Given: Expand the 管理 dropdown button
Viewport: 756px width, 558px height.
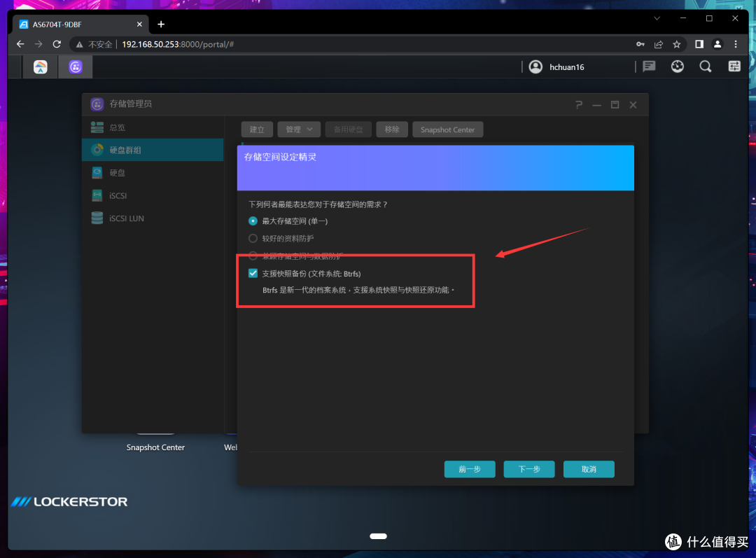Looking at the screenshot, I should point(299,130).
